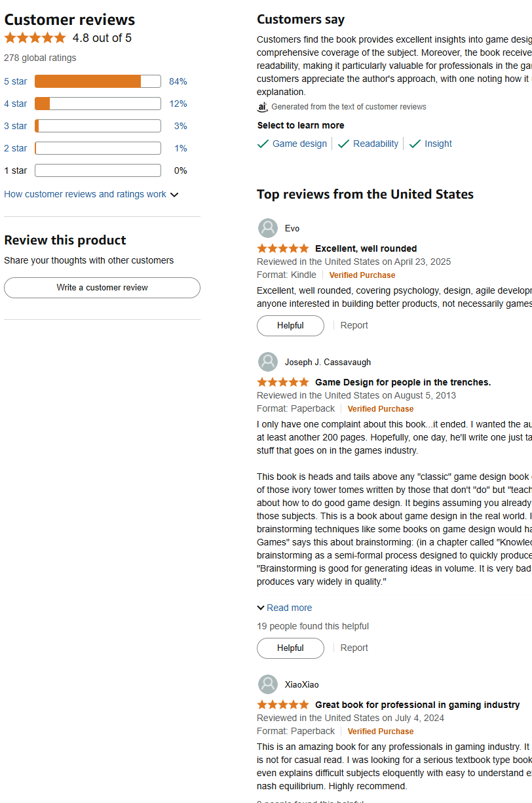Mark Evo's review as Helpful
Viewport: 532px width, 803px height.
pos(290,326)
